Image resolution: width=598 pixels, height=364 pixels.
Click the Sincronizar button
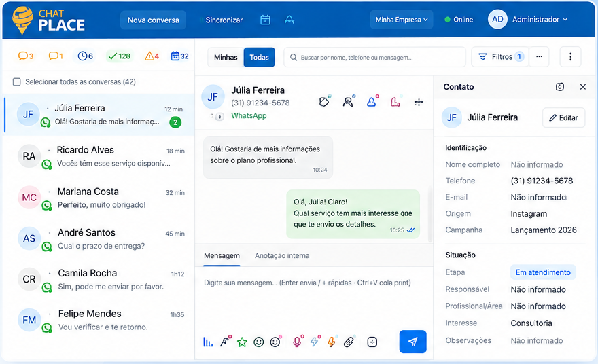(224, 20)
